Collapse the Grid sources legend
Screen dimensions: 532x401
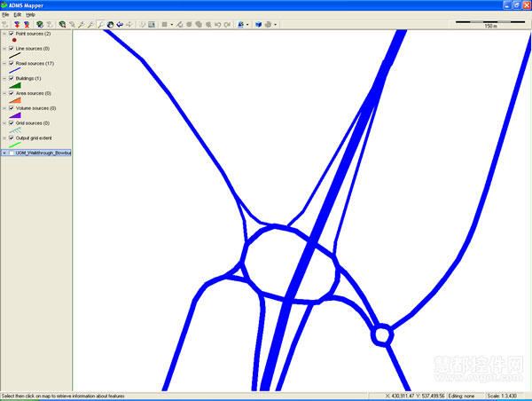pos(4,123)
